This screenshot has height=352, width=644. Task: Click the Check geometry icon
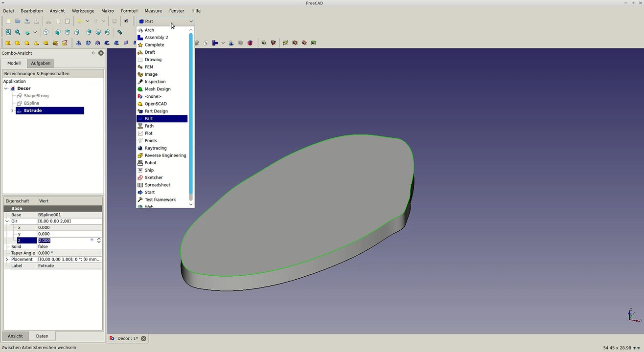[x=231, y=43]
